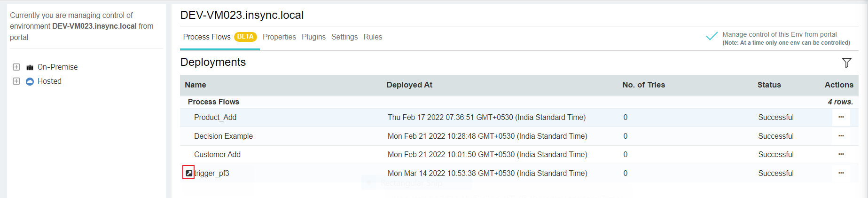Open actions menu for Customer Add row

pos(841,154)
